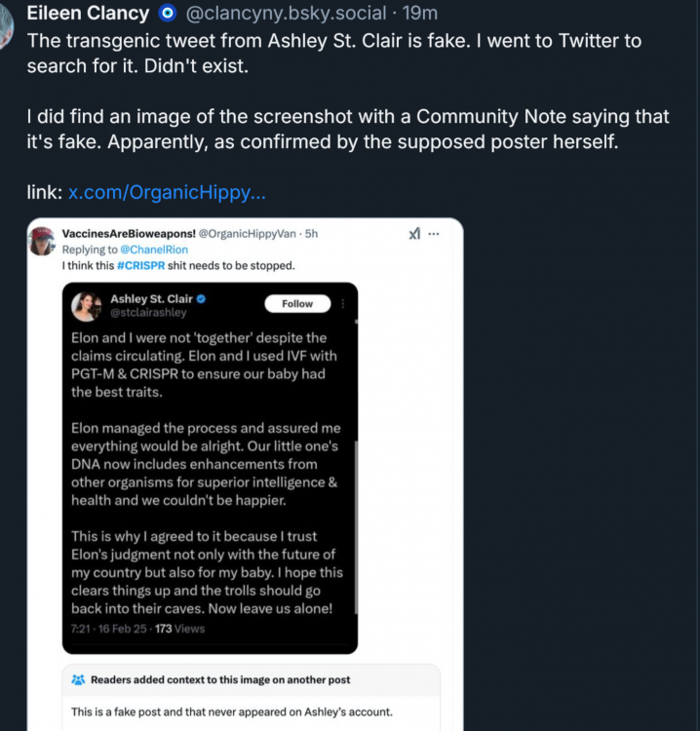Click the @clancyny.bsky.social handle

tap(289, 14)
